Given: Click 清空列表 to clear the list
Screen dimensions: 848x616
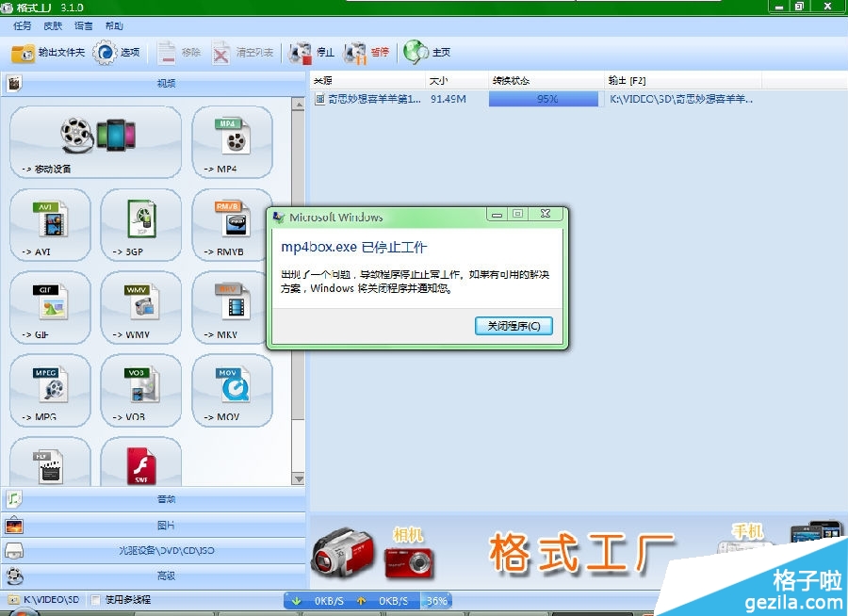Looking at the screenshot, I should point(243,53).
